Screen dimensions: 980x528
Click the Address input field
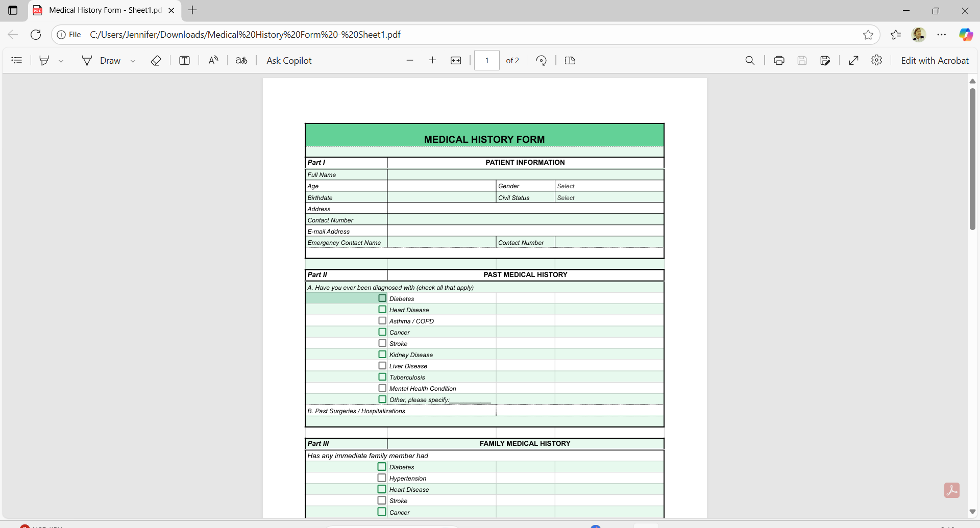click(525, 209)
